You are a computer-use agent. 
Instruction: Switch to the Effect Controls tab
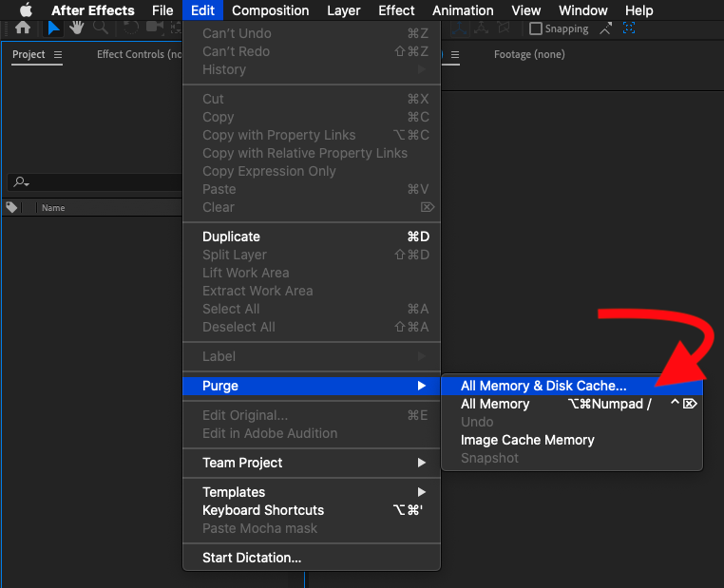pyautogui.click(x=139, y=54)
